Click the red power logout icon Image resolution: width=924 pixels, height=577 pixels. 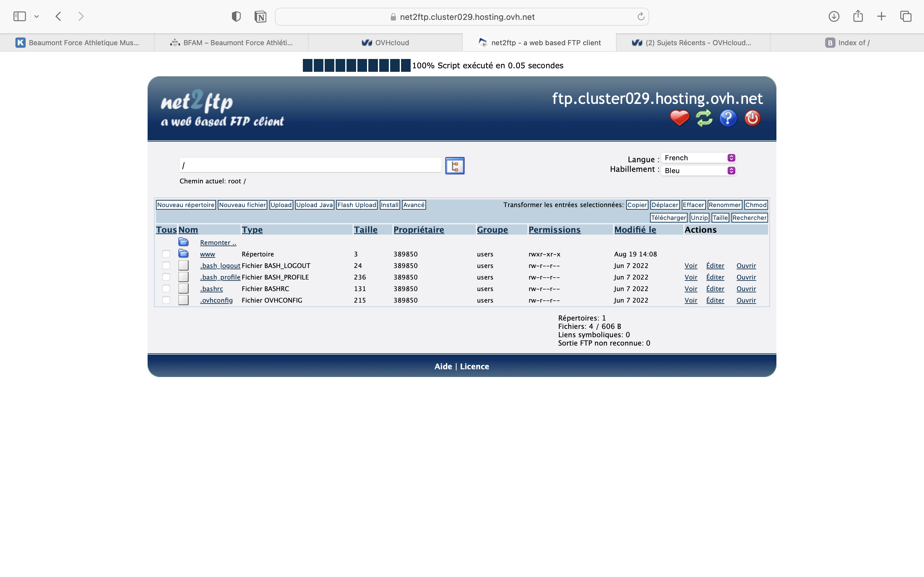752,118
